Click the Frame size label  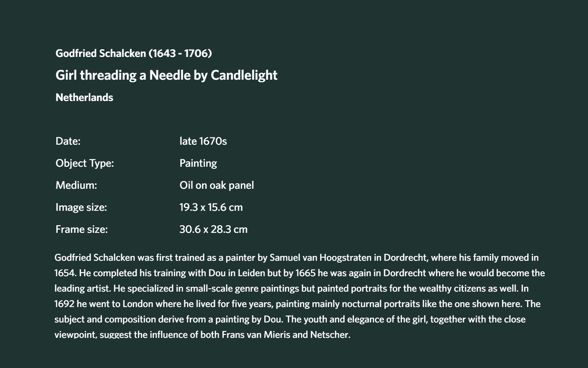(x=82, y=229)
